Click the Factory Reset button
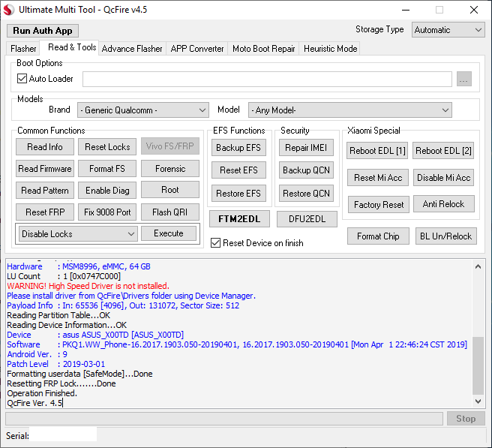Screen dimensions: 492x448 point(379,205)
